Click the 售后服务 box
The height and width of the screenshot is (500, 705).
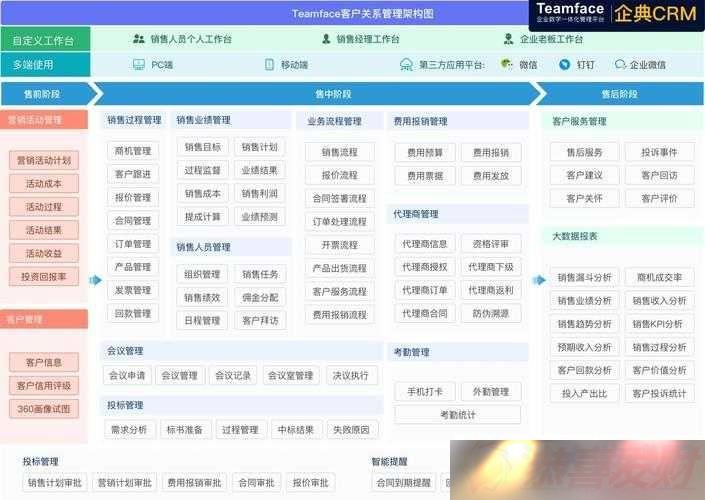(x=585, y=152)
